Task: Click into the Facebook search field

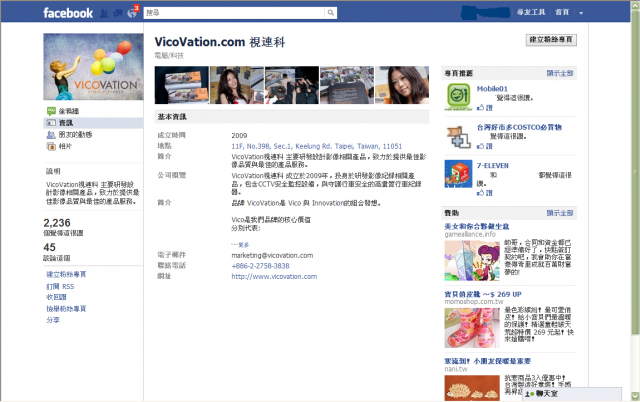Action: [x=234, y=13]
